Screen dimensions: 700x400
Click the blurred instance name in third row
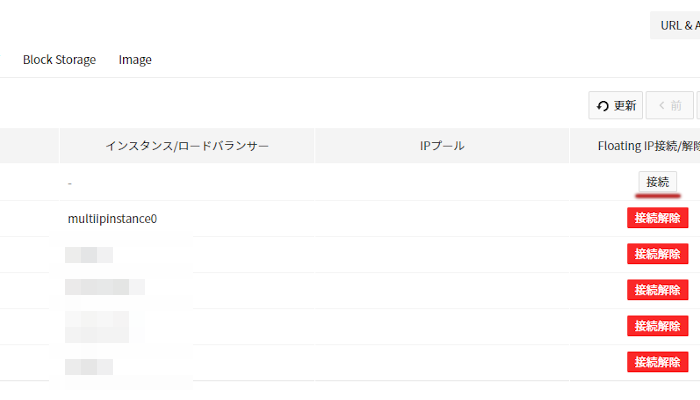[89, 255]
